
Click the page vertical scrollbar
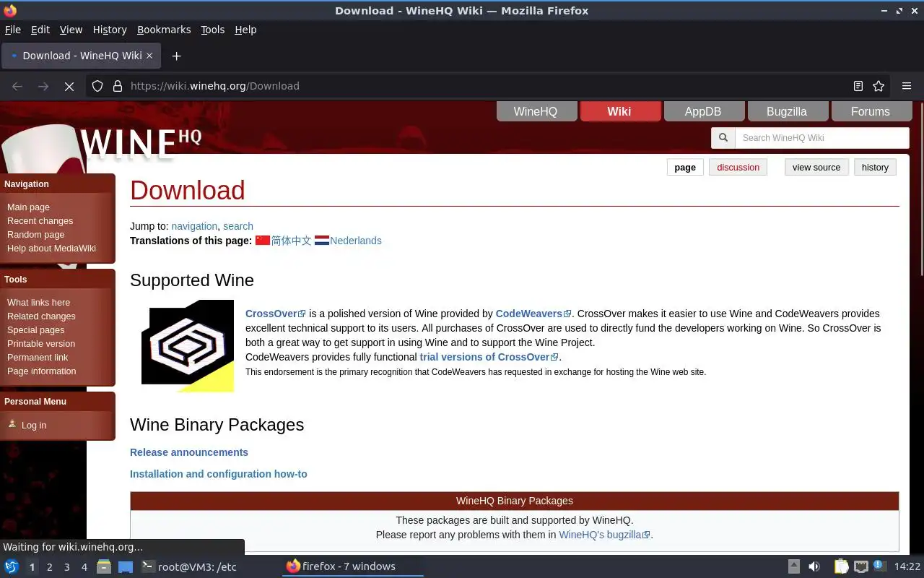[921, 189]
